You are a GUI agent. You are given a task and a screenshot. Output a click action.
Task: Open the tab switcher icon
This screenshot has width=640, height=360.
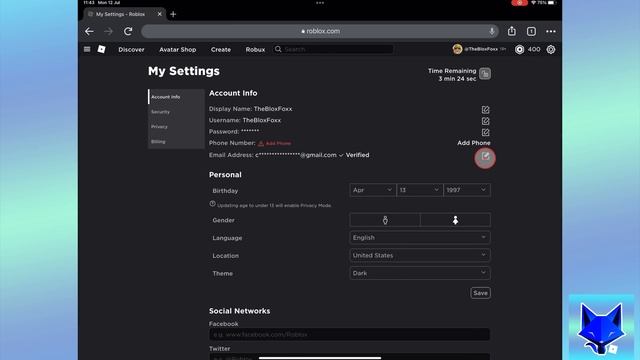coord(531,31)
